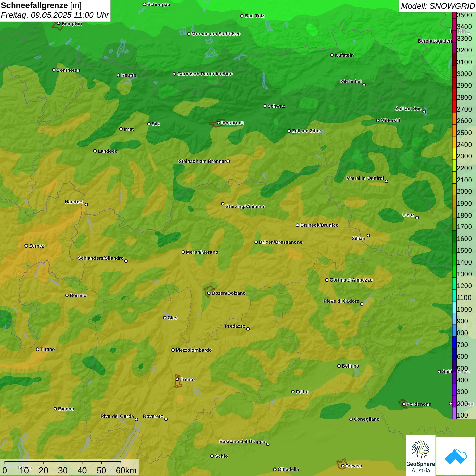The image size is (476, 476).
Task: Click the Nauders location dot
Action: pyautogui.click(x=86, y=204)
